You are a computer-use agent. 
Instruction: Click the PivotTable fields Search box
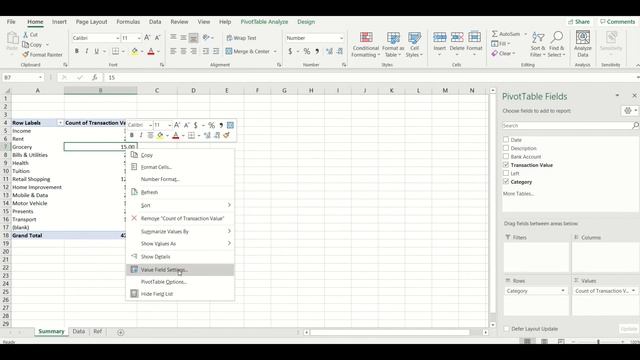tap(567, 126)
